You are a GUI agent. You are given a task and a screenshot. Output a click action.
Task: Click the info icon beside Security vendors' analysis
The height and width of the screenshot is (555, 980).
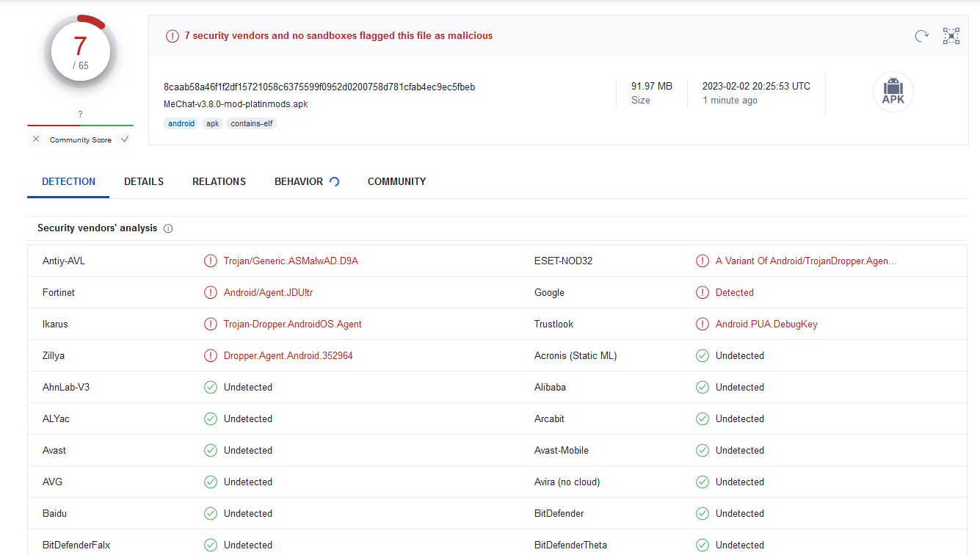click(x=168, y=228)
